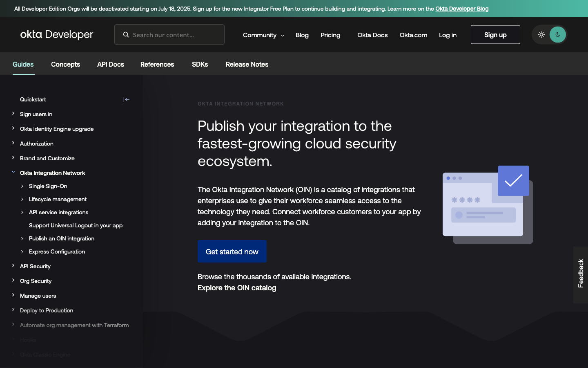Open the Deploy to Production entry
The width and height of the screenshot is (588, 368).
tap(47, 310)
